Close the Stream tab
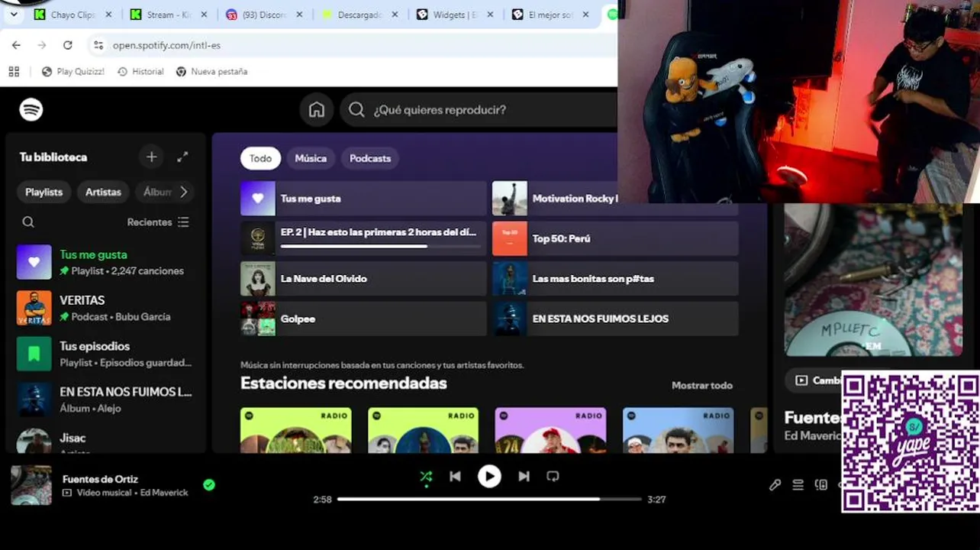Image resolution: width=980 pixels, height=550 pixels. 204,15
